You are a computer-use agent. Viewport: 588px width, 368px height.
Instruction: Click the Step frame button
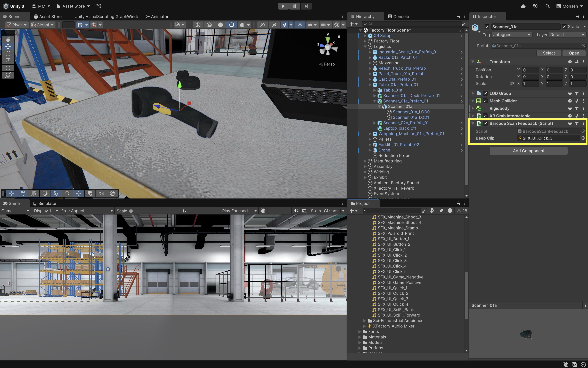click(x=306, y=6)
